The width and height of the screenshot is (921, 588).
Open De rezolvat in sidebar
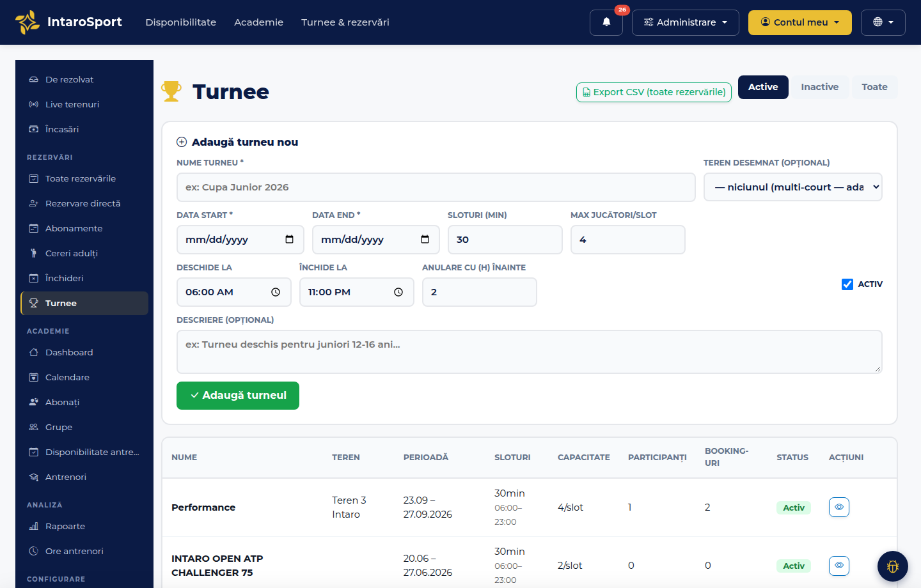point(84,79)
